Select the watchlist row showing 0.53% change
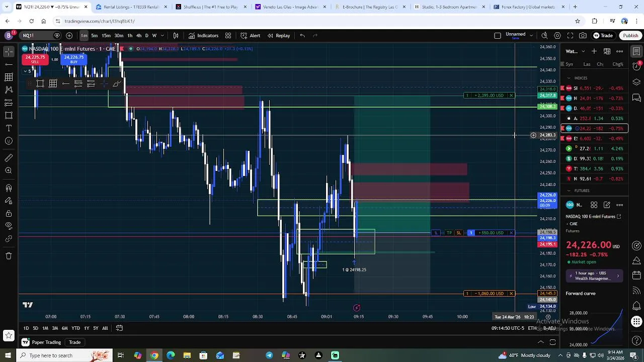The height and width of the screenshot is (362, 644). pyautogui.click(x=595, y=119)
